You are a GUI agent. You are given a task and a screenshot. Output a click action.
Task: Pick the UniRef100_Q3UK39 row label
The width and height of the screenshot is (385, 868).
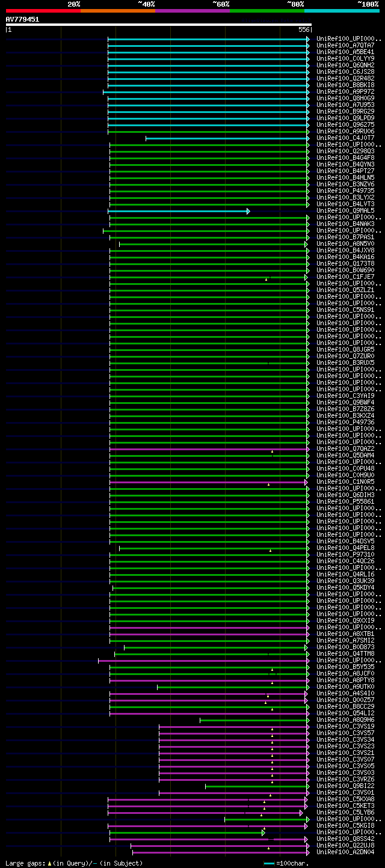point(345,581)
